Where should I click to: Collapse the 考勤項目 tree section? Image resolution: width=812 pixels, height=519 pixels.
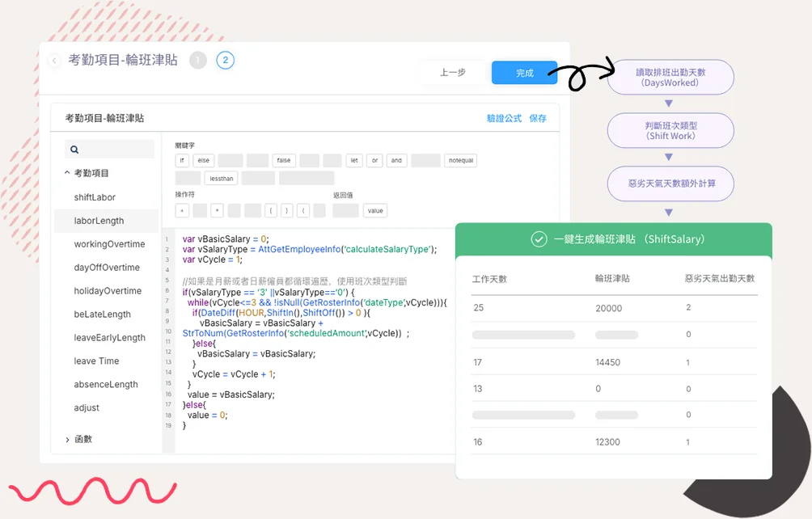(x=68, y=173)
